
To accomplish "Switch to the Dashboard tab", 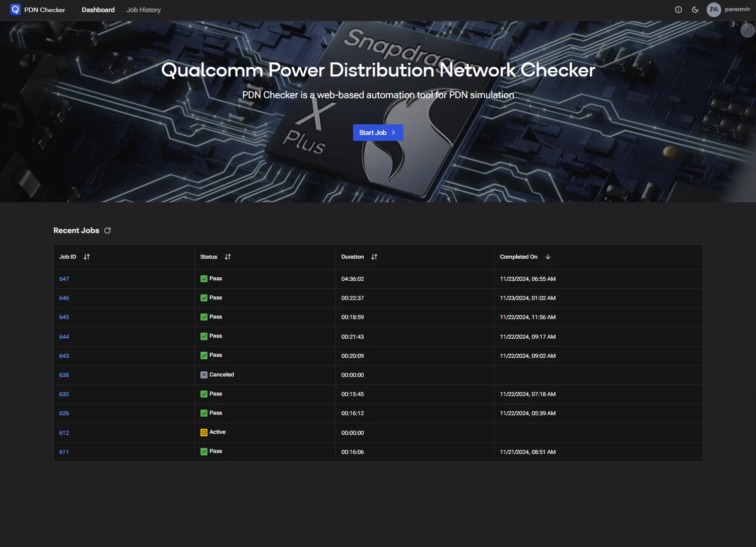I will click(x=98, y=10).
